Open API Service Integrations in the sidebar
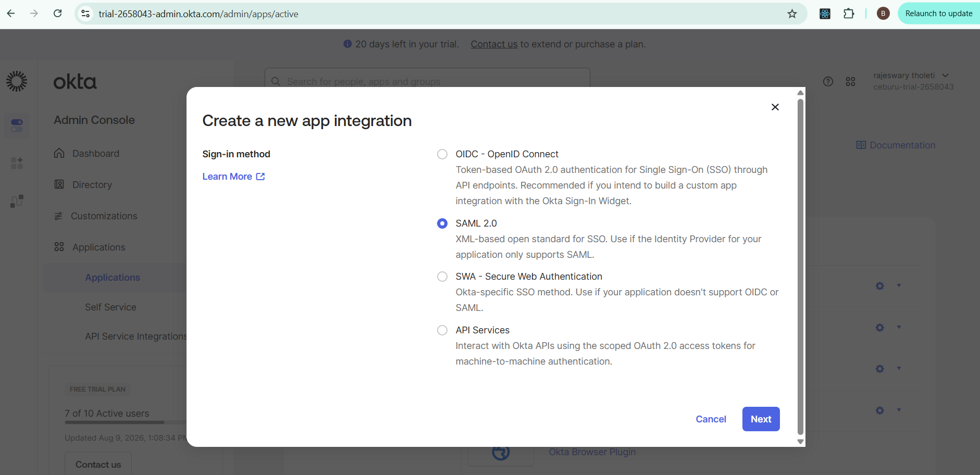The height and width of the screenshot is (475, 980). tap(135, 336)
